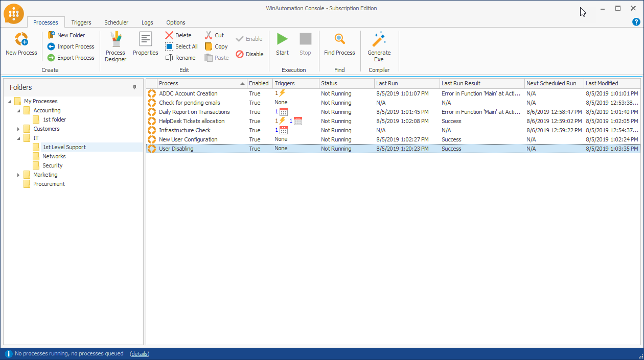644x360 pixels.
Task: Click the details link in status bar
Action: pos(140,353)
